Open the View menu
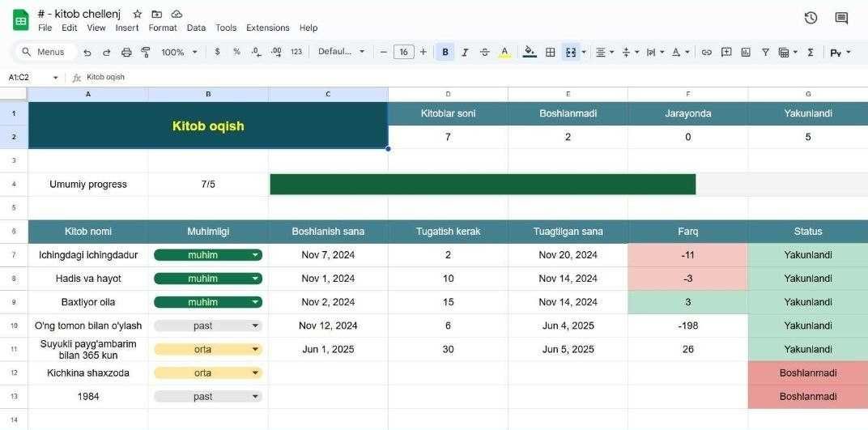This screenshot has width=868, height=430. (96, 28)
